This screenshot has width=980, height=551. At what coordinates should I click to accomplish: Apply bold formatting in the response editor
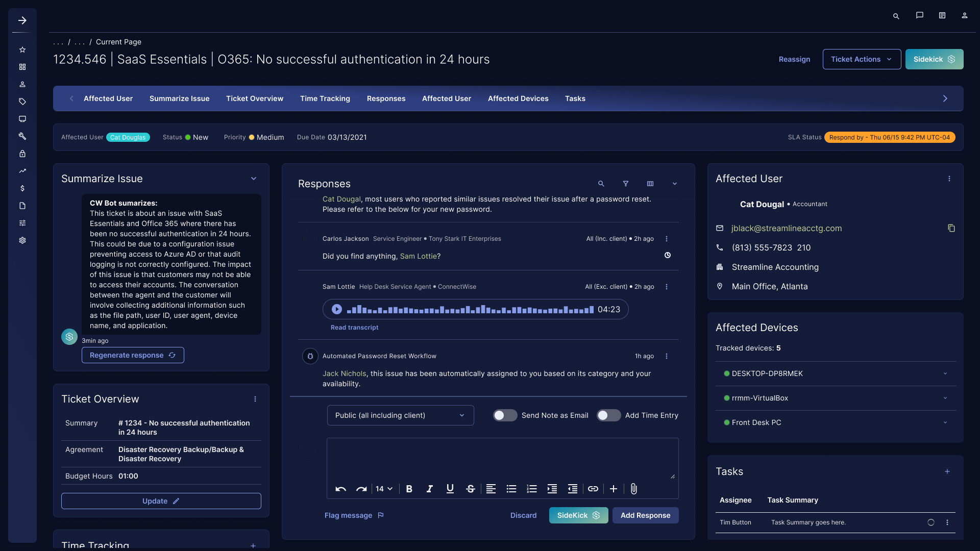click(409, 489)
